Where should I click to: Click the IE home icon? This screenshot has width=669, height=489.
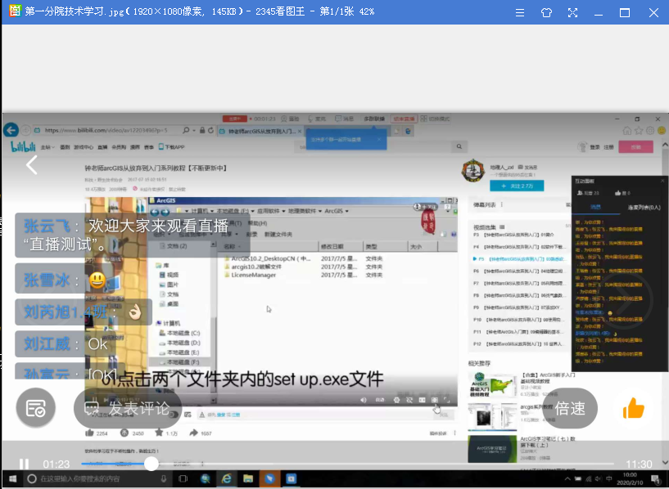coord(626,131)
